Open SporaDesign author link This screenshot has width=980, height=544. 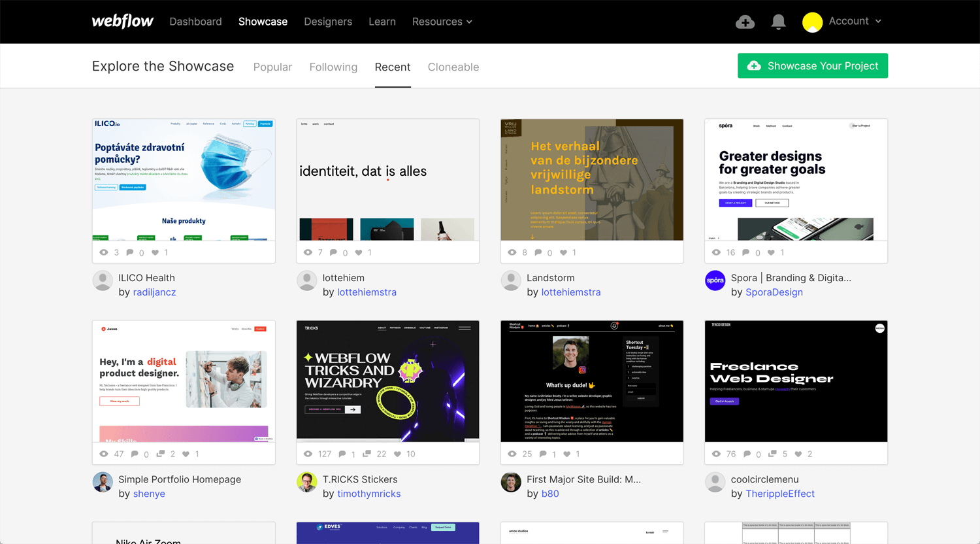coord(774,292)
